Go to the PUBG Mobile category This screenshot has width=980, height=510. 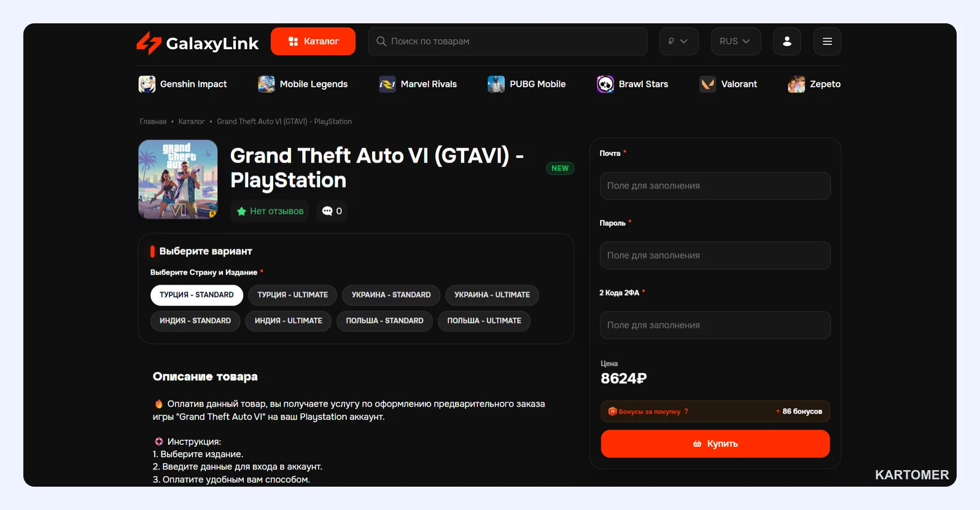[x=526, y=84]
